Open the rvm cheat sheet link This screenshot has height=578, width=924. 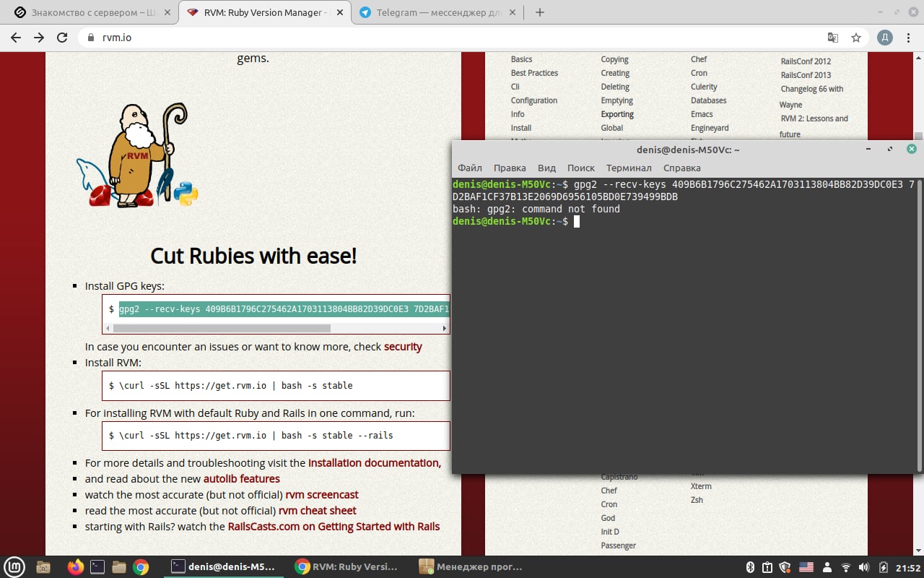[318, 510]
